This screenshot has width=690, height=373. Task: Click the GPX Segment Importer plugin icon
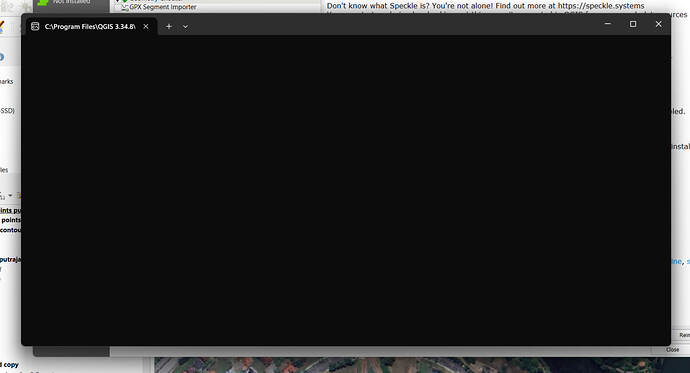pyautogui.click(x=125, y=7)
